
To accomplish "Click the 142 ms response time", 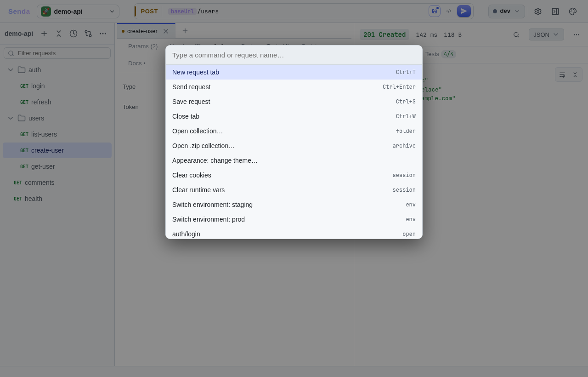I will point(427,35).
